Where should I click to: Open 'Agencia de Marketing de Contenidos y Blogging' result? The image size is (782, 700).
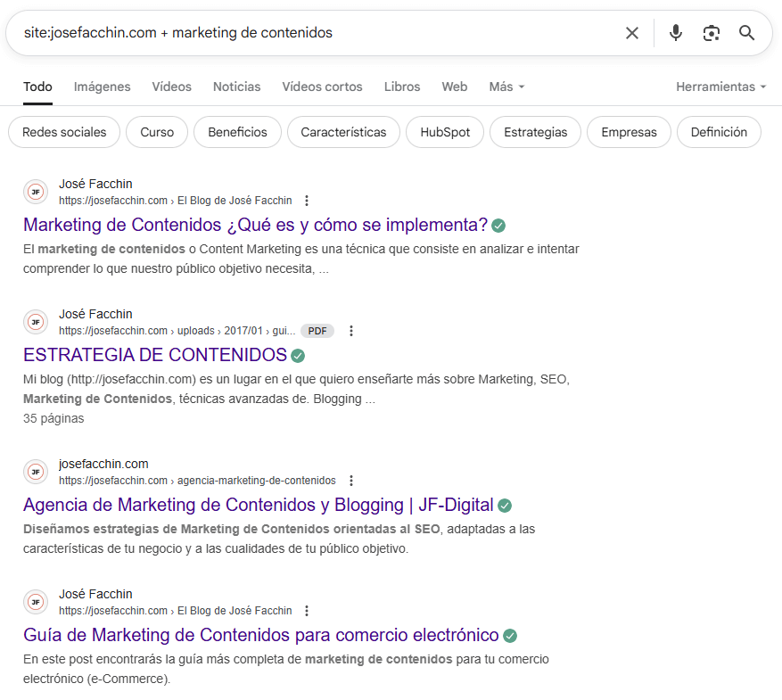point(259,505)
